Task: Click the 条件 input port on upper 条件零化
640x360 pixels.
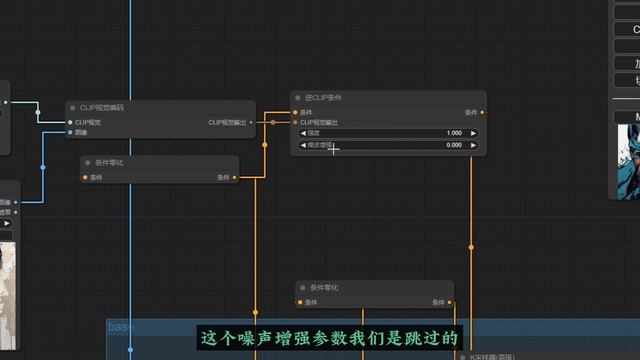Action: (85, 178)
